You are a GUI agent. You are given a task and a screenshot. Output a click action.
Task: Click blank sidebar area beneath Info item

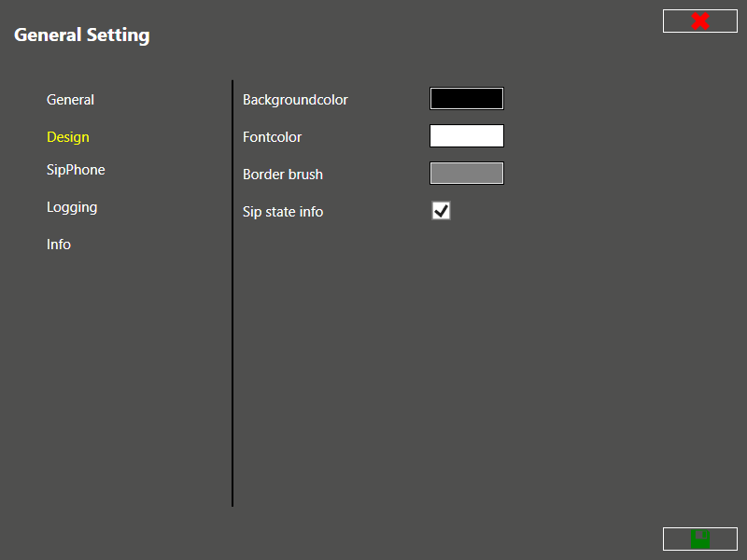(x=112, y=373)
